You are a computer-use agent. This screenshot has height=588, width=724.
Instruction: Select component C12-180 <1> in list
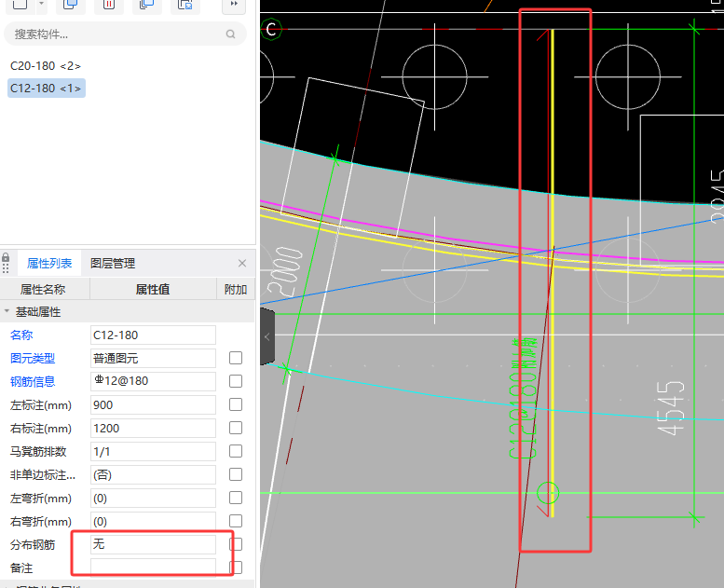(47, 88)
